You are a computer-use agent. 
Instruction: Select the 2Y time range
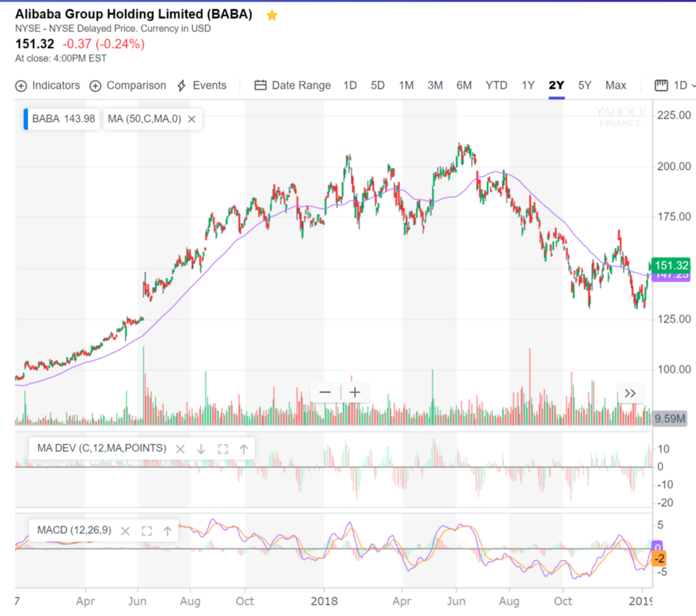[x=556, y=86]
